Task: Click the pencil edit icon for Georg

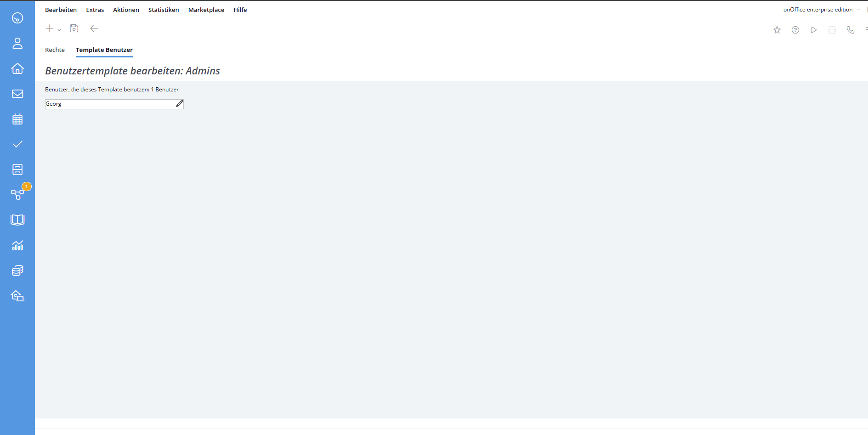Action: click(180, 104)
